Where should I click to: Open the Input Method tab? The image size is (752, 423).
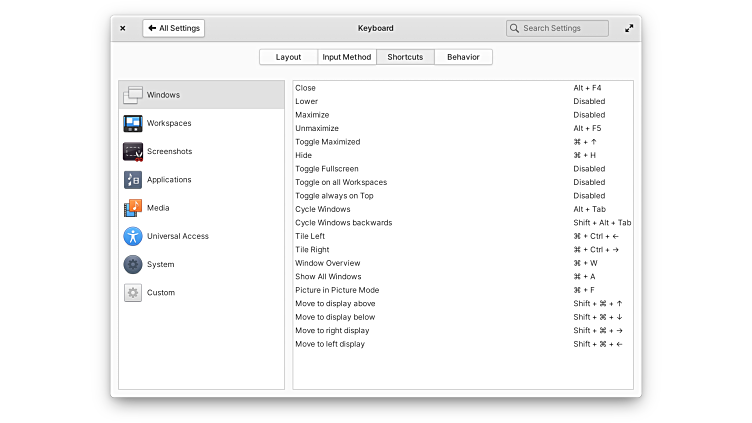point(346,57)
